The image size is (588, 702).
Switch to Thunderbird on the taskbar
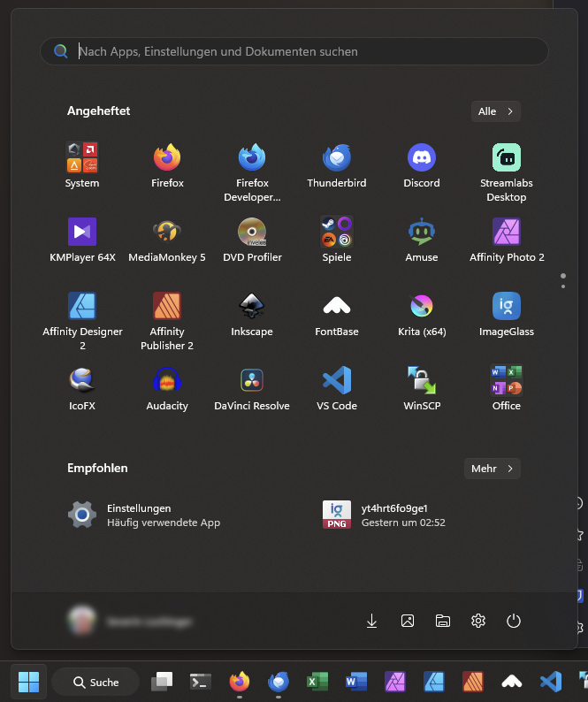[x=279, y=682]
